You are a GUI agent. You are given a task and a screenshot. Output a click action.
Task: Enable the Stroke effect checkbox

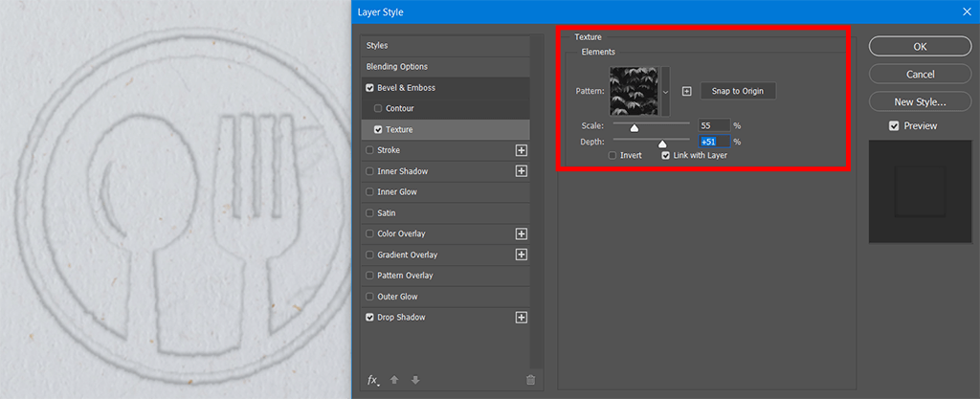click(x=370, y=150)
